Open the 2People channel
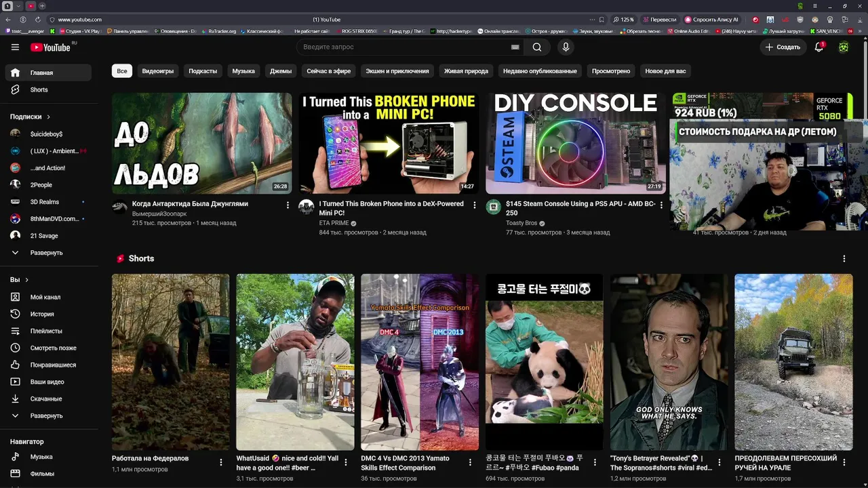Image resolution: width=868 pixels, height=488 pixels. 49,185
